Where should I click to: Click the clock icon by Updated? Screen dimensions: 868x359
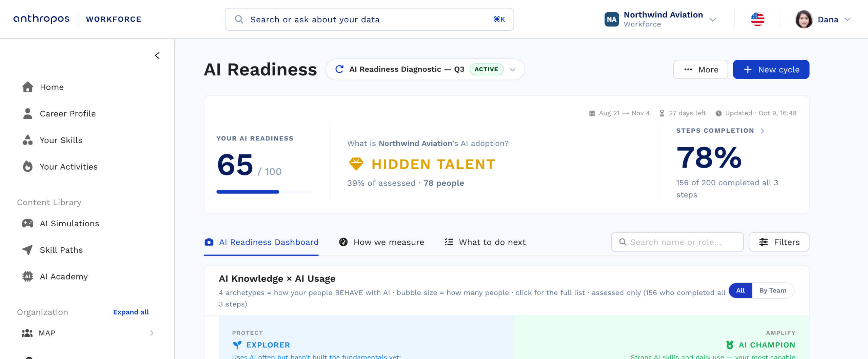(x=718, y=113)
